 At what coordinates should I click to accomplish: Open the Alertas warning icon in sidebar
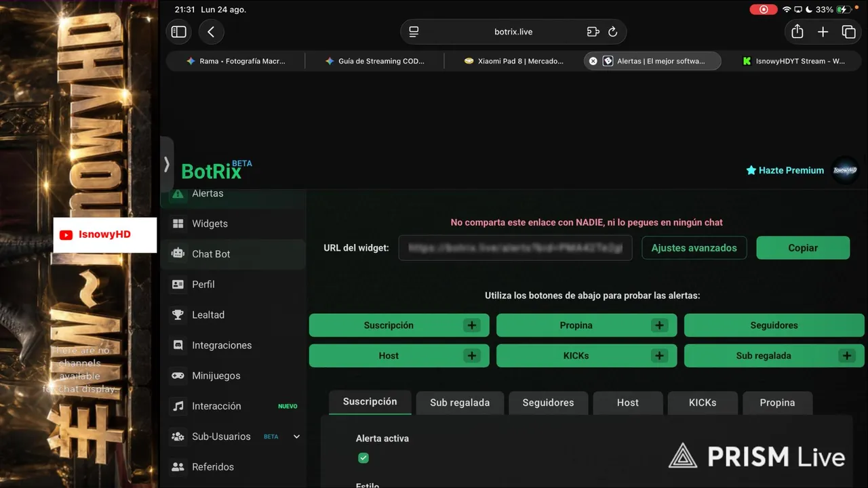coord(178,194)
